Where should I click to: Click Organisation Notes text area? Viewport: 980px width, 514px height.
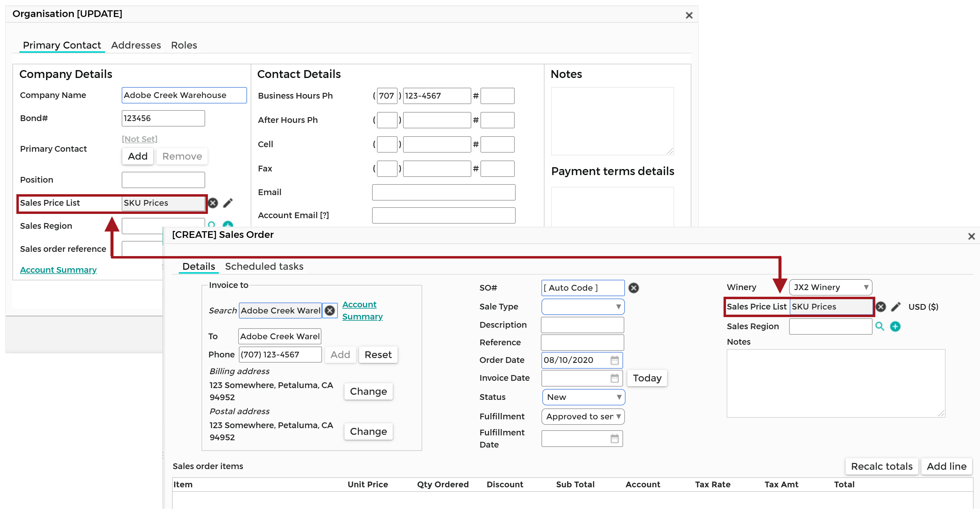(x=612, y=121)
